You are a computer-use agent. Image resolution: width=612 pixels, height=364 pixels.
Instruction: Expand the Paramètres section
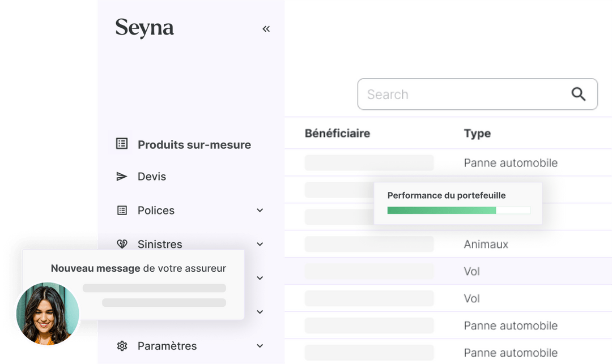click(260, 345)
